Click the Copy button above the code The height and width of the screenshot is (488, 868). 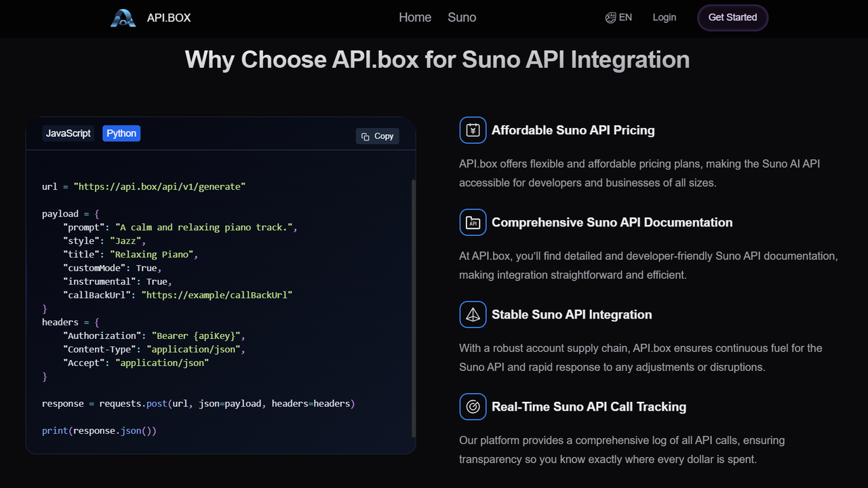tap(377, 136)
